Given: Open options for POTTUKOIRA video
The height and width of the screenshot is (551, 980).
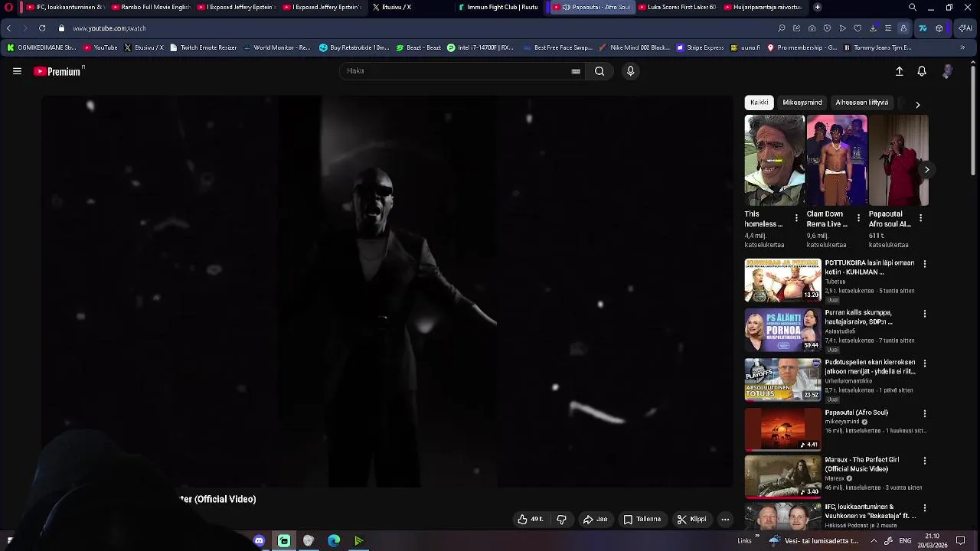Looking at the screenshot, I should pyautogui.click(x=924, y=264).
